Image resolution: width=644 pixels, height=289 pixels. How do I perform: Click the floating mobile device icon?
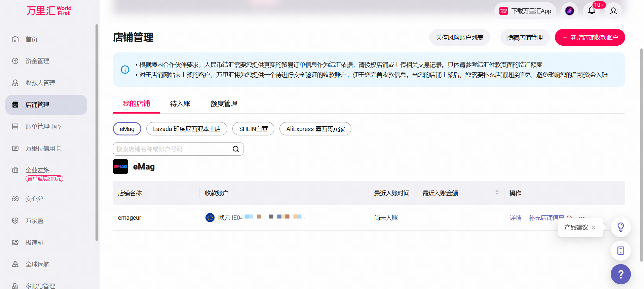pyautogui.click(x=621, y=251)
